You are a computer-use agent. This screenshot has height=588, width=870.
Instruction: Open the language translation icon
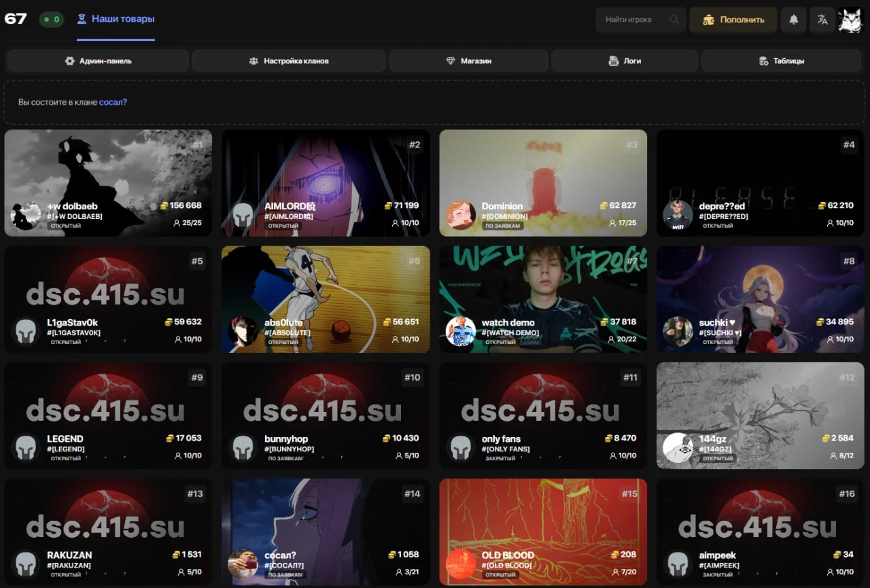pos(822,20)
